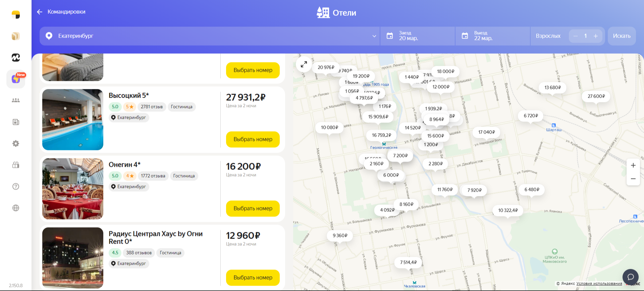Click the Чкаловская metro marker on map
644x291 pixels.
415,283
